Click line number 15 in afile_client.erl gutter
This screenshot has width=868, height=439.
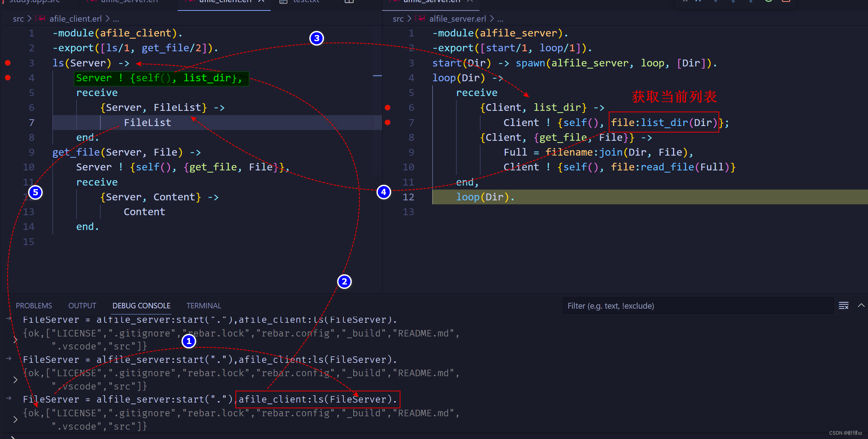click(x=29, y=242)
